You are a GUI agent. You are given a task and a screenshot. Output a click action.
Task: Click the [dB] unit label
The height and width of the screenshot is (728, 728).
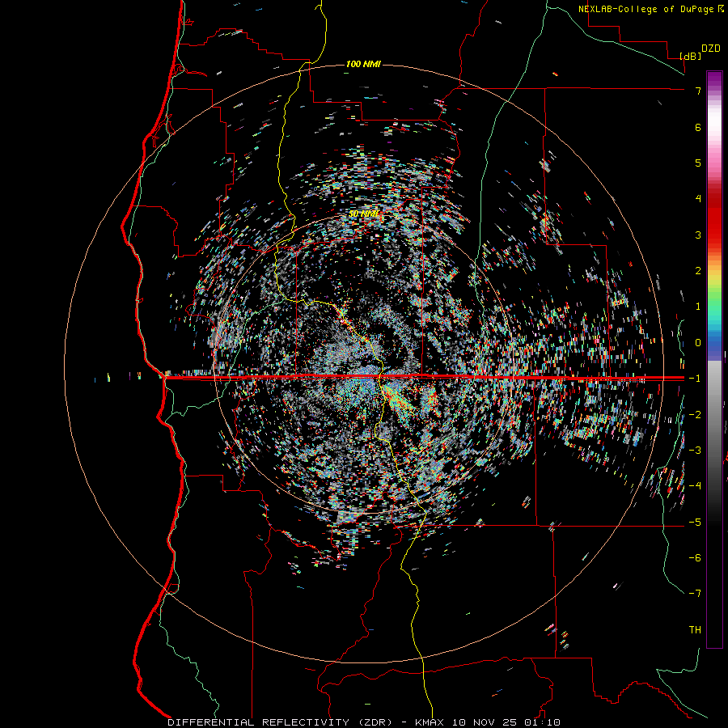[691, 56]
